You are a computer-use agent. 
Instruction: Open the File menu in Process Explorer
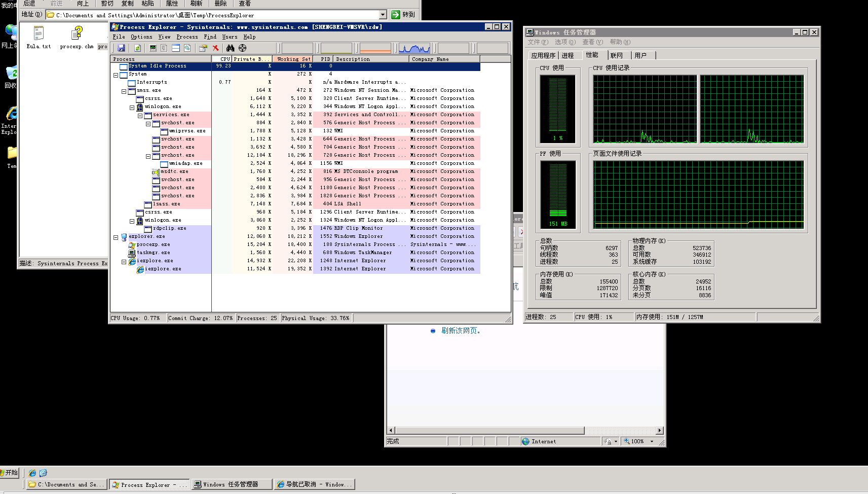coord(119,37)
